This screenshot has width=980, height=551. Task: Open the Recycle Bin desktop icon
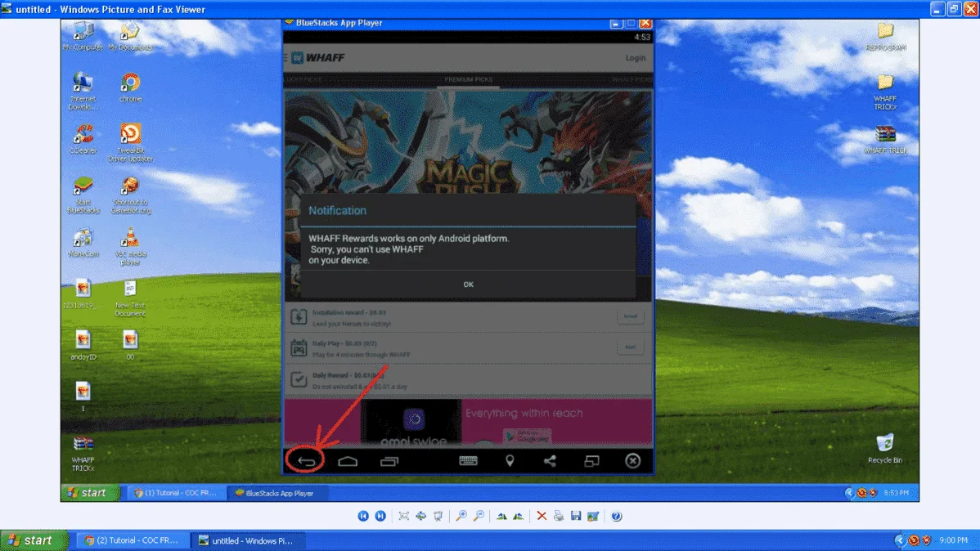click(x=885, y=449)
